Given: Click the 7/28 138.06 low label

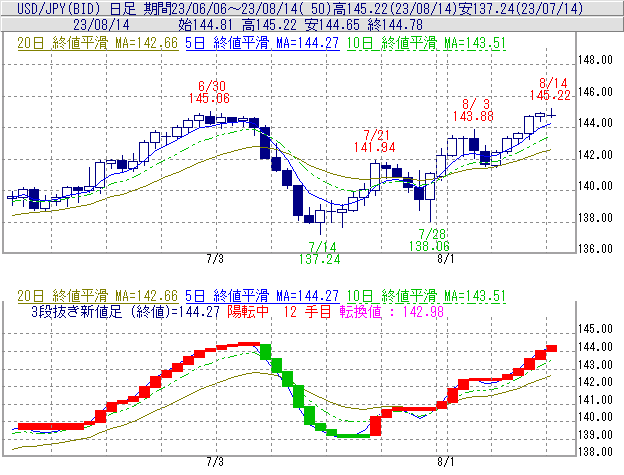Looking at the screenshot, I should click(430, 240).
